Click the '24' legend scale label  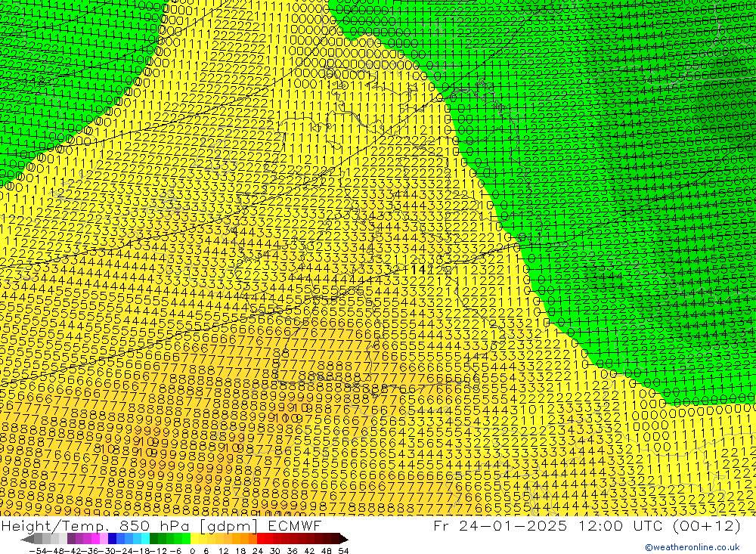(x=258, y=551)
